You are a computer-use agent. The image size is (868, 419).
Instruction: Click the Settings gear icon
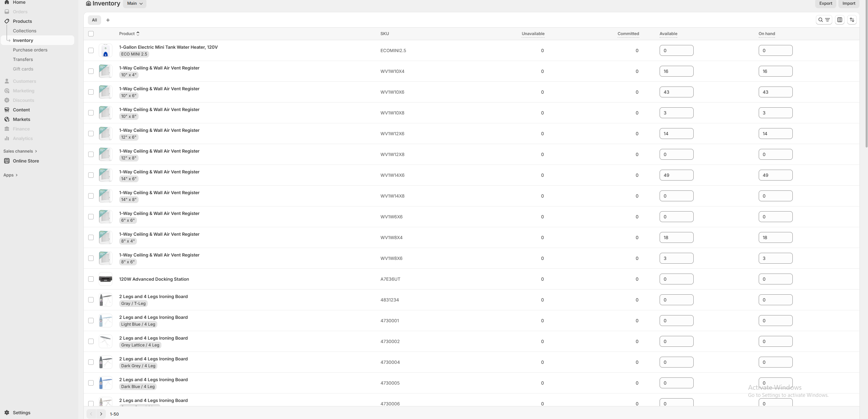click(7, 413)
